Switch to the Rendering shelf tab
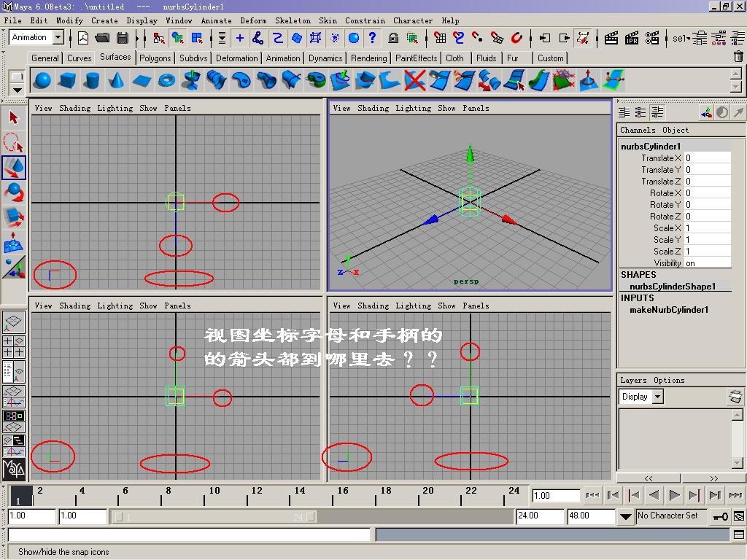 pos(368,58)
